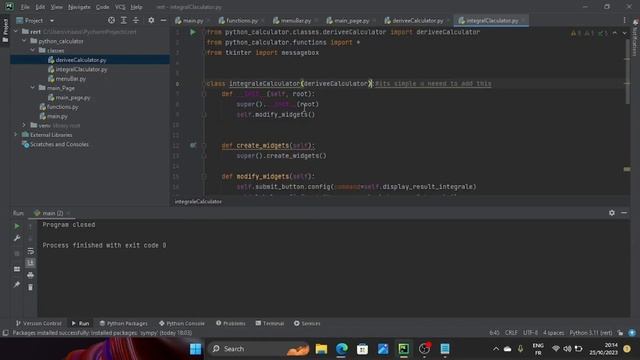Hide the Run tool window
The width and height of the screenshot is (640, 360).
[x=624, y=213]
